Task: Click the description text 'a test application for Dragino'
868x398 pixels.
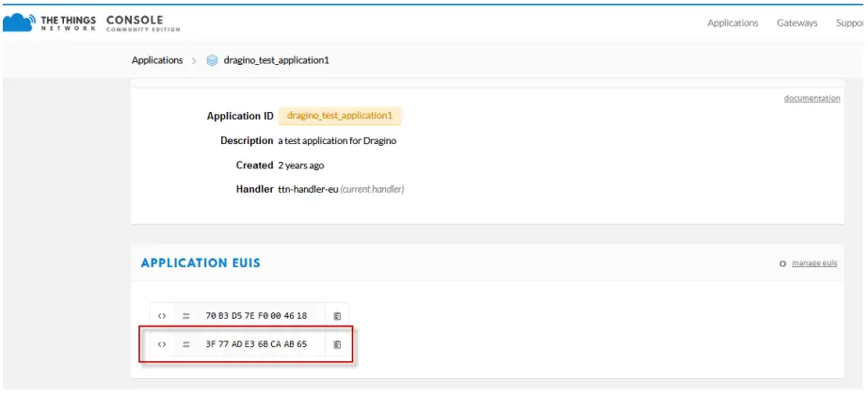Action: [337, 140]
